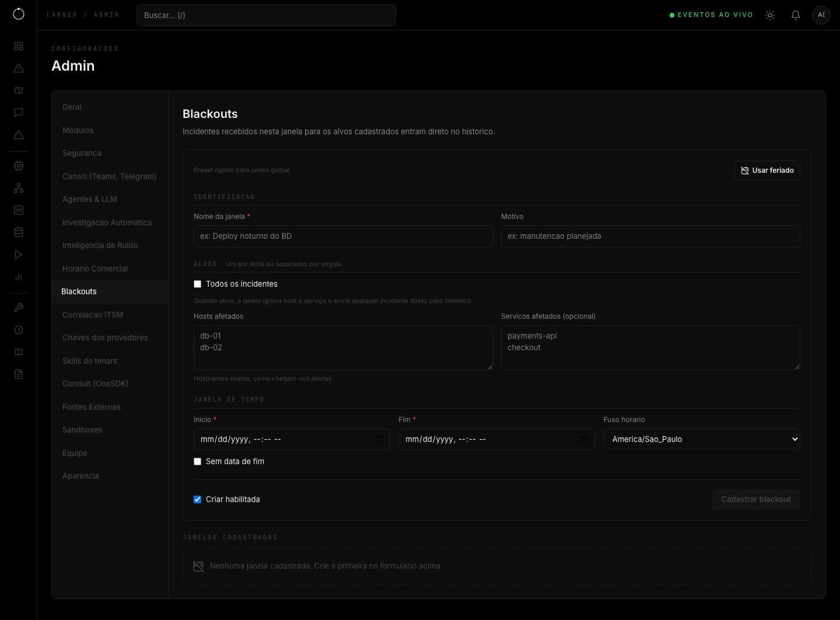This screenshot has width=840, height=620.
Task: Enable the Todos os incidentes checkbox
Action: [197, 284]
